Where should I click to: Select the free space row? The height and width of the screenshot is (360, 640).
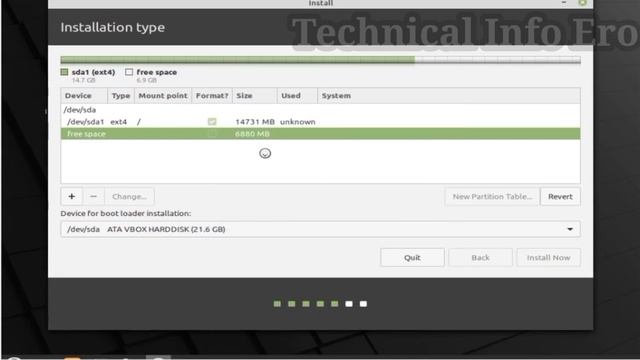click(320, 134)
